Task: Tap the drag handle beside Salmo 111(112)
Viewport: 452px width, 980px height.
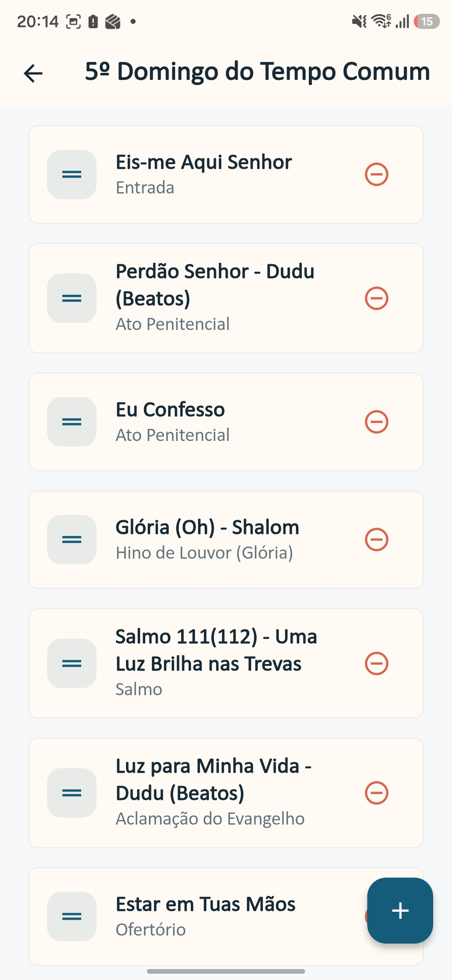Action: 72,663
